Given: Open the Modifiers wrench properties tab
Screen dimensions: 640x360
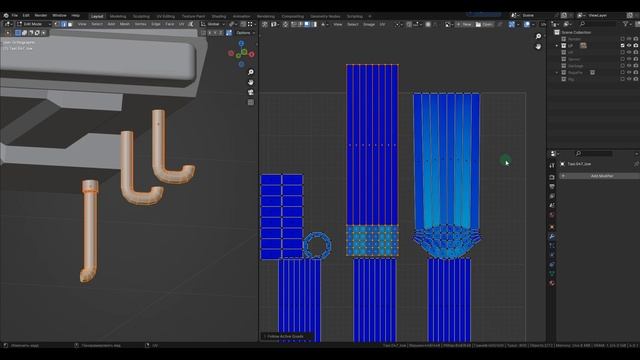Looking at the screenshot, I should click(x=552, y=236).
